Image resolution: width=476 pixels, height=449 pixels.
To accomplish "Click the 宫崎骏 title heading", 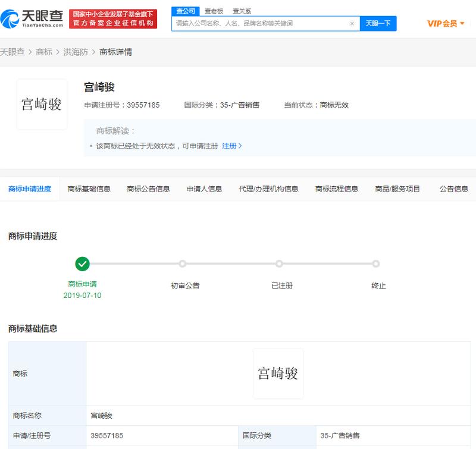I will coord(99,87).
